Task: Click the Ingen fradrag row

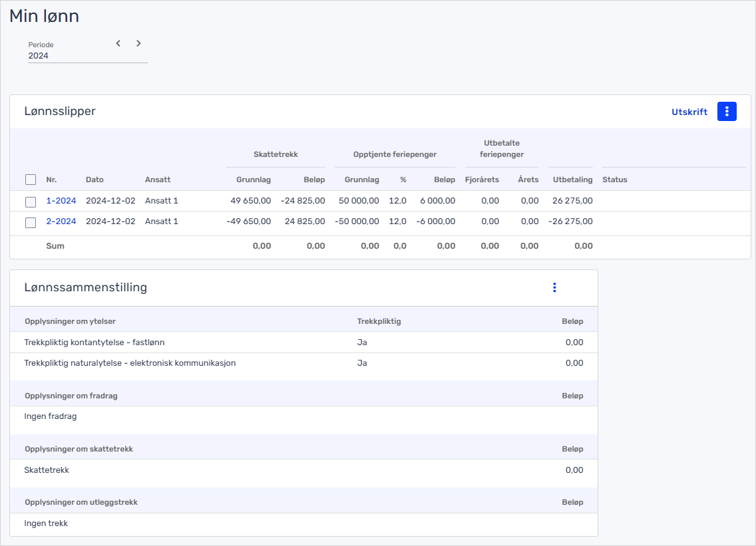Action: 303,416
